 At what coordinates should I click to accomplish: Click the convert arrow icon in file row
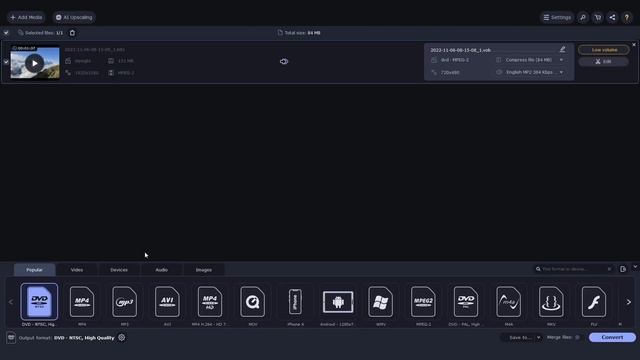284,62
